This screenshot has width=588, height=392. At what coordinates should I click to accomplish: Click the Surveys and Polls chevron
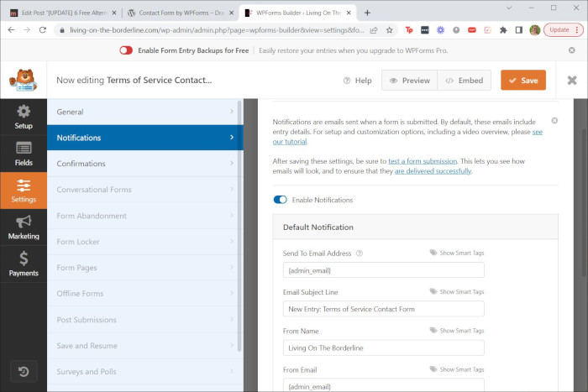click(232, 371)
